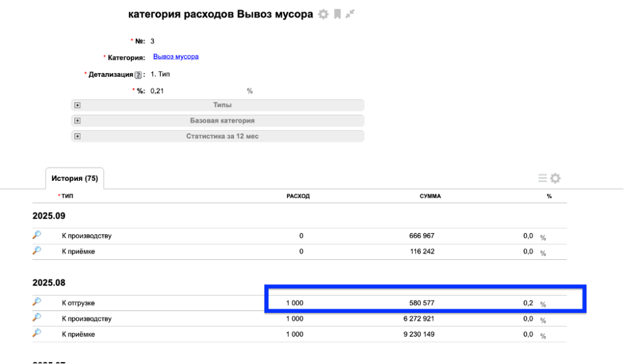Sort table by the РАСХОД column header
The image size is (624, 364).
pos(298,196)
